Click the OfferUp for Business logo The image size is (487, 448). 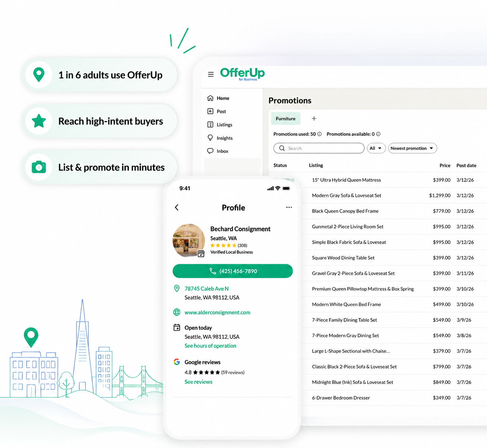242,74
